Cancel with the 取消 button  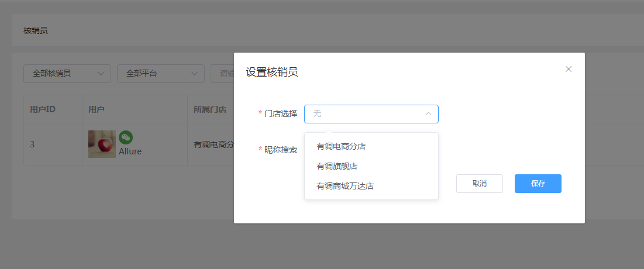tap(479, 184)
